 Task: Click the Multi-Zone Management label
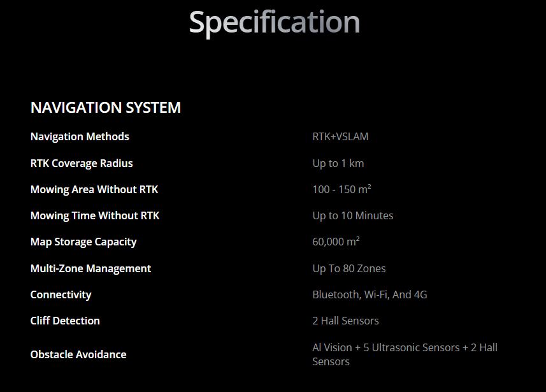90,268
